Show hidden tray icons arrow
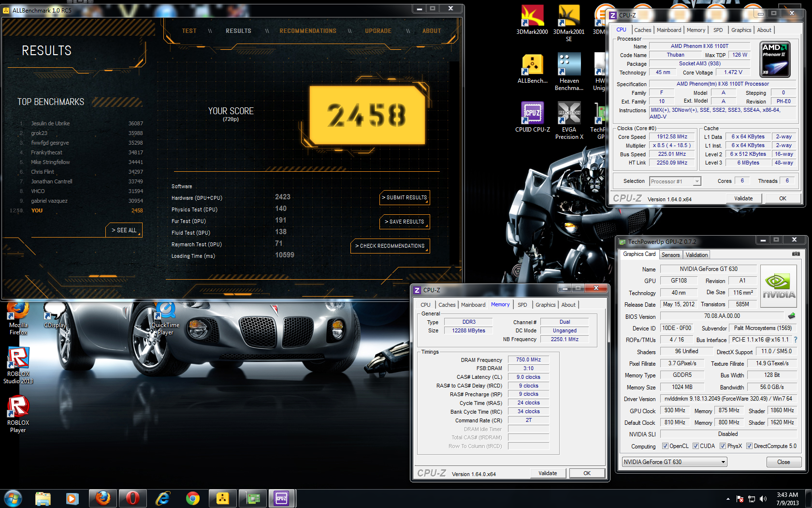The image size is (812, 508). coord(728,499)
